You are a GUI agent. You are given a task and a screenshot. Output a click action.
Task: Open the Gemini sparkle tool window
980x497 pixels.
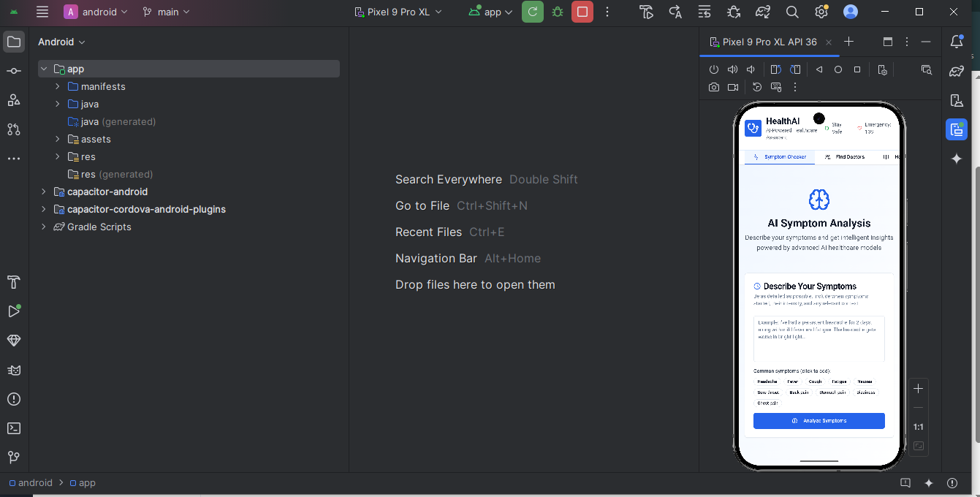tap(957, 159)
